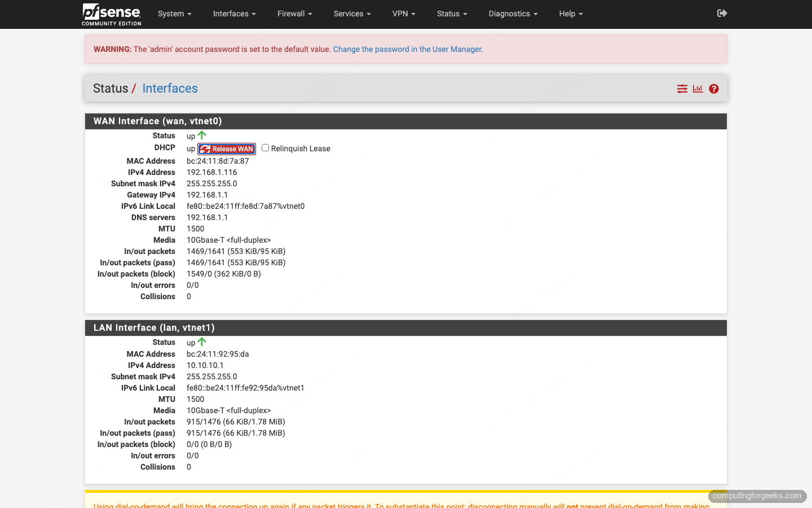Open the Diagnostics menu
This screenshot has height=508, width=812.
(513, 14)
